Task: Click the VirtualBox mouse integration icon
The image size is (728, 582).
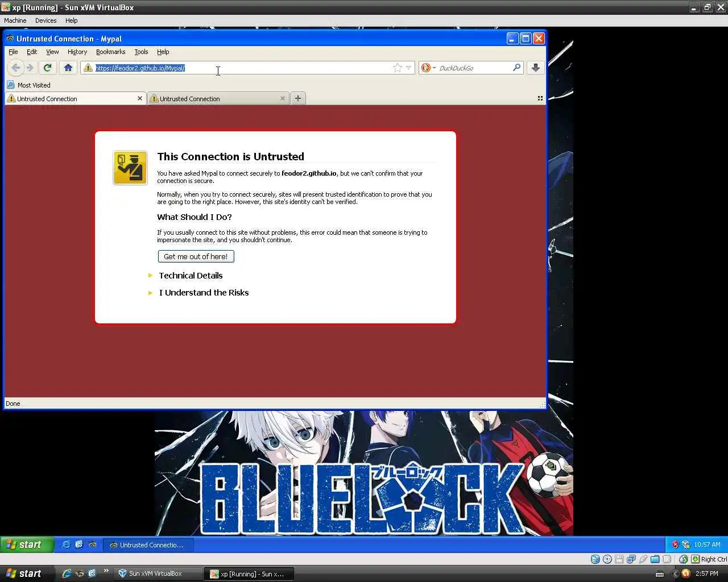Action: click(684, 559)
